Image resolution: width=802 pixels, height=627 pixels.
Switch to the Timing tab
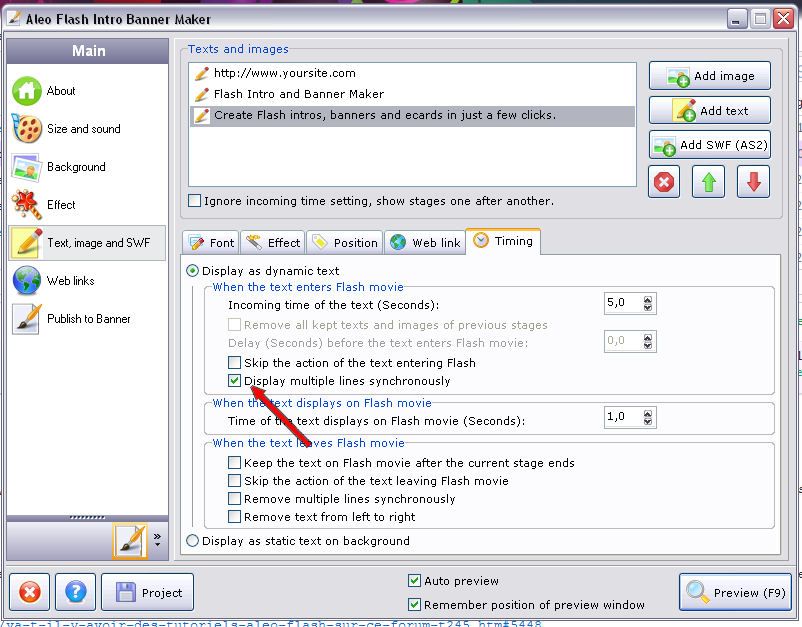[x=503, y=241]
